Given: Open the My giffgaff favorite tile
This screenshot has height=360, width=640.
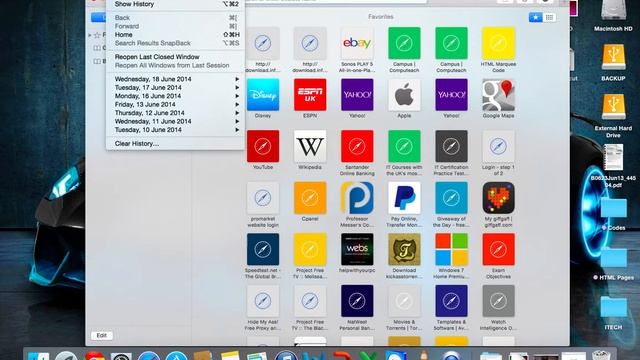Looking at the screenshot, I should coord(498,198).
